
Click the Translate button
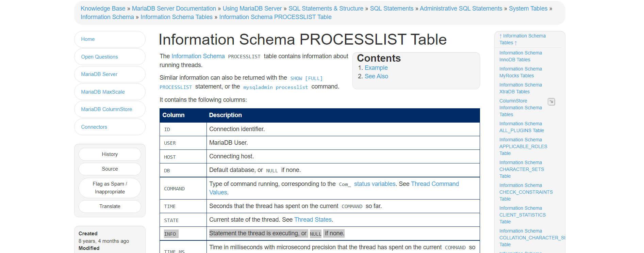[x=110, y=206]
